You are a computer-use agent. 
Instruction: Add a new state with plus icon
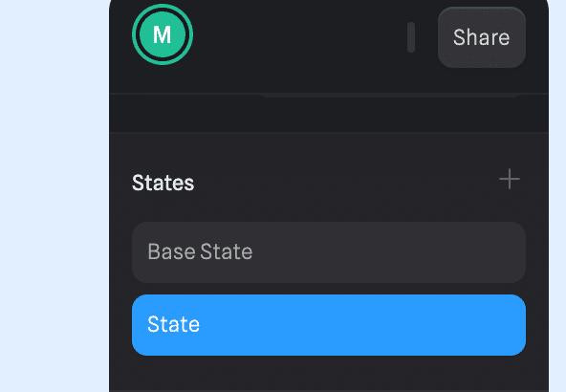(x=510, y=179)
